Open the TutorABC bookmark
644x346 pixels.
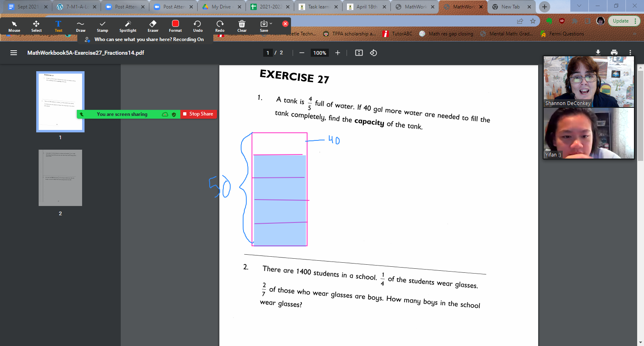397,34
